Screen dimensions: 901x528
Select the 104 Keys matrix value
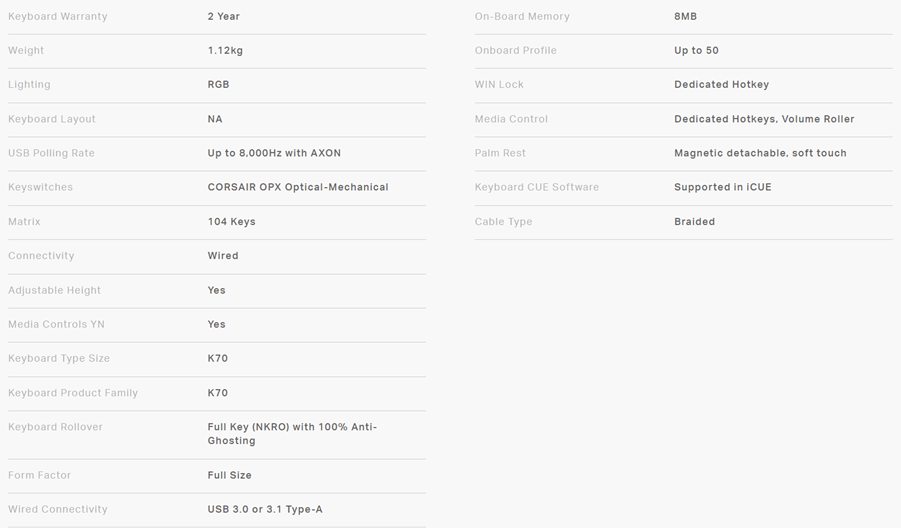coord(232,222)
